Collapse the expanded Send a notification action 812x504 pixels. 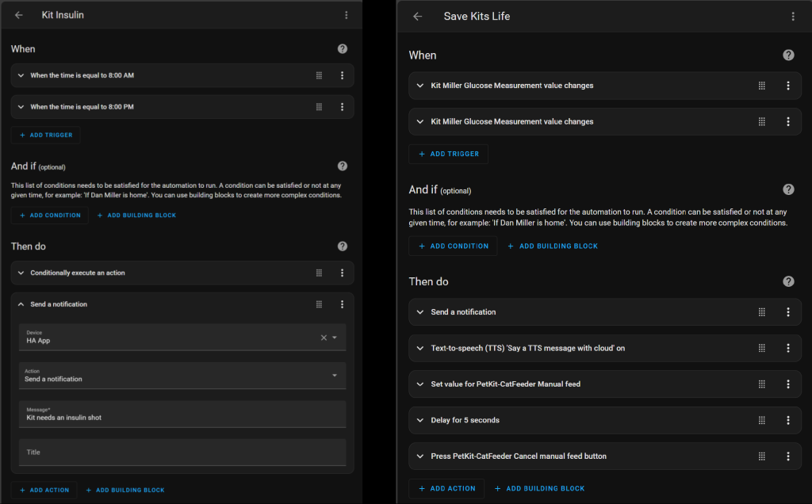pyautogui.click(x=21, y=304)
